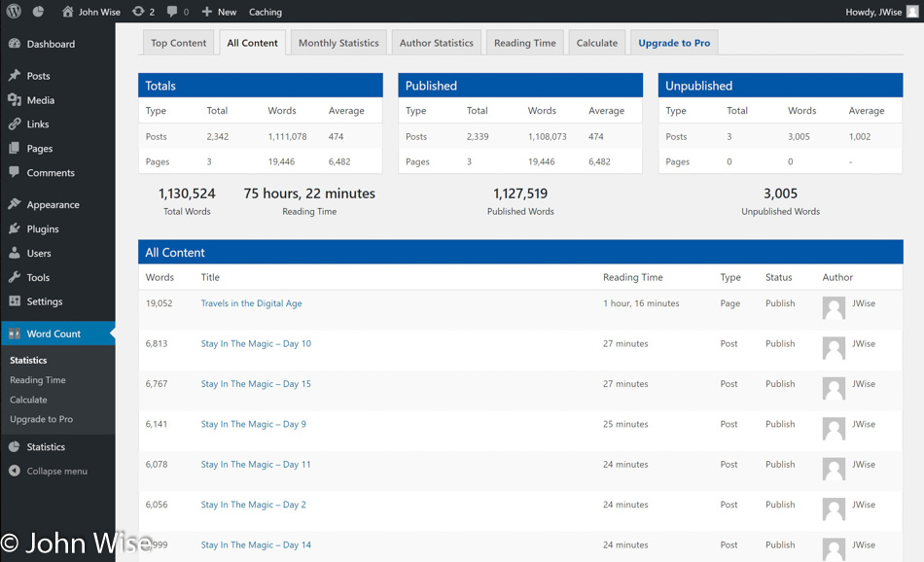The width and height of the screenshot is (924, 562).
Task: Click the Upgrade to Pro tab
Action: [674, 43]
